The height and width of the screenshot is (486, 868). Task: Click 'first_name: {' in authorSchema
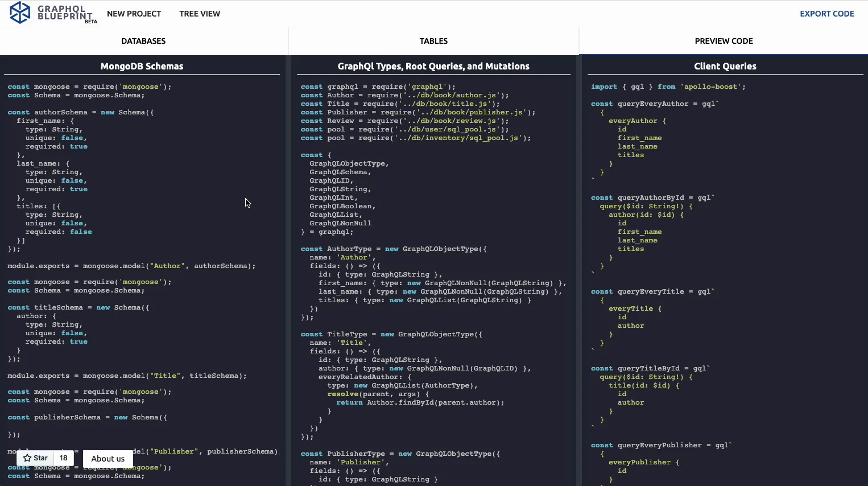coord(46,121)
